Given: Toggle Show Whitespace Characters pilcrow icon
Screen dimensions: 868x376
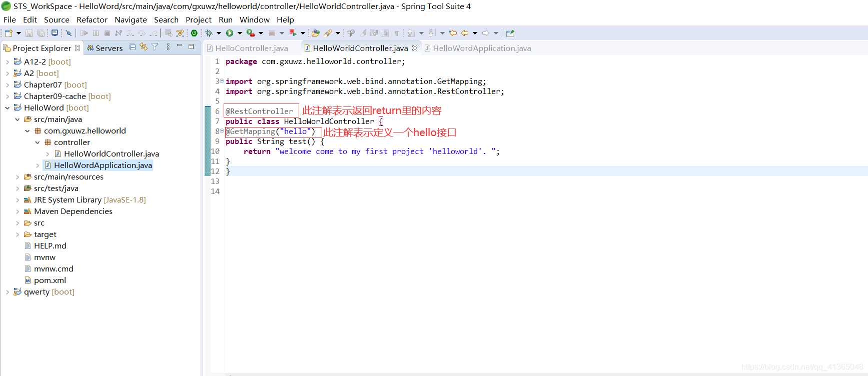Looking at the screenshot, I should click(x=397, y=33).
